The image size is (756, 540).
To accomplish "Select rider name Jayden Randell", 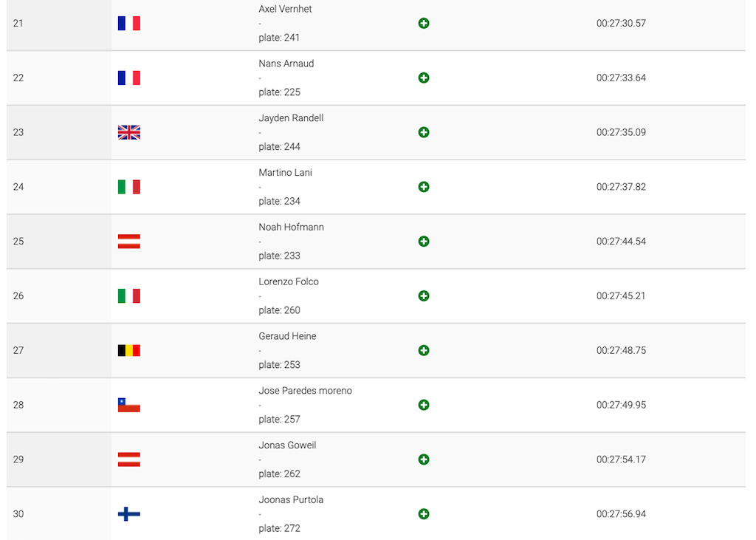I will point(291,118).
